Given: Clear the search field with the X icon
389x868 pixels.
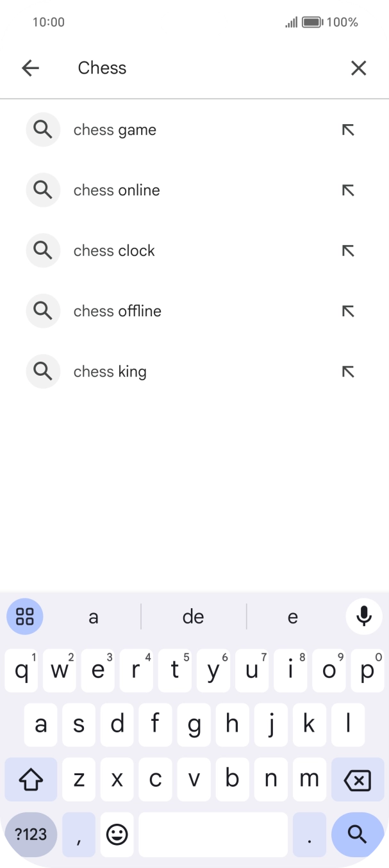Looking at the screenshot, I should [358, 68].
